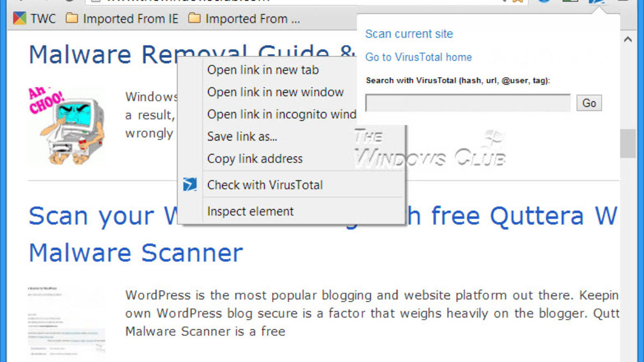Click the vertical scrollbar thumb
This screenshot has height=362, width=644.
click(x=627, y=143)
